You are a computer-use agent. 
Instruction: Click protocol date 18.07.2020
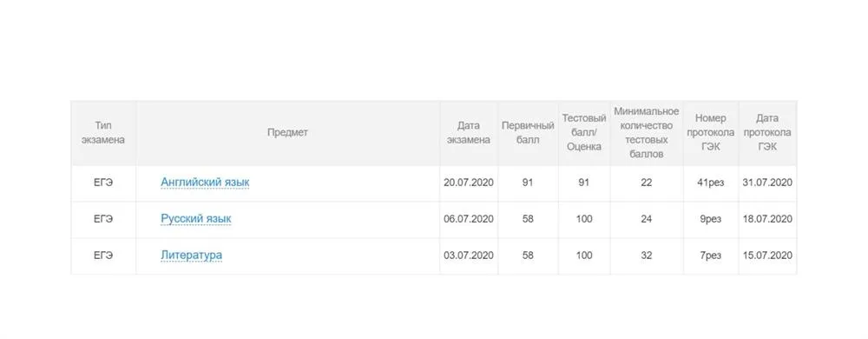(x=767, y=219)
